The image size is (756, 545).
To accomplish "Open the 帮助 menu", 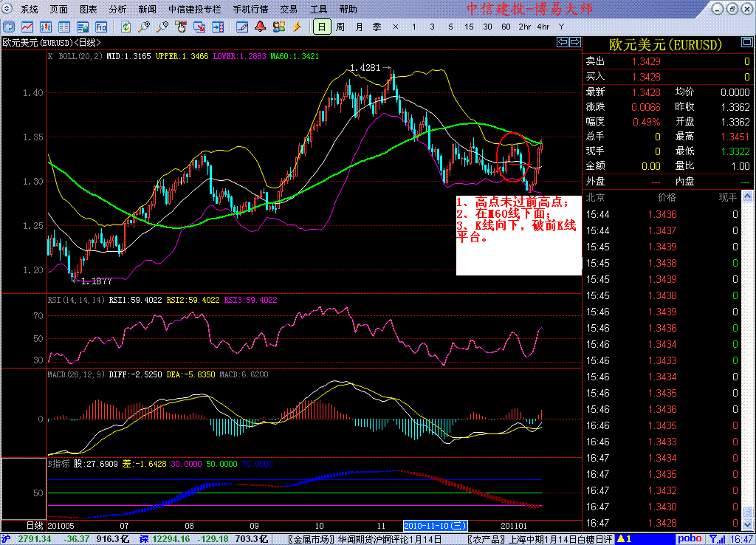I will coord(348,9).
